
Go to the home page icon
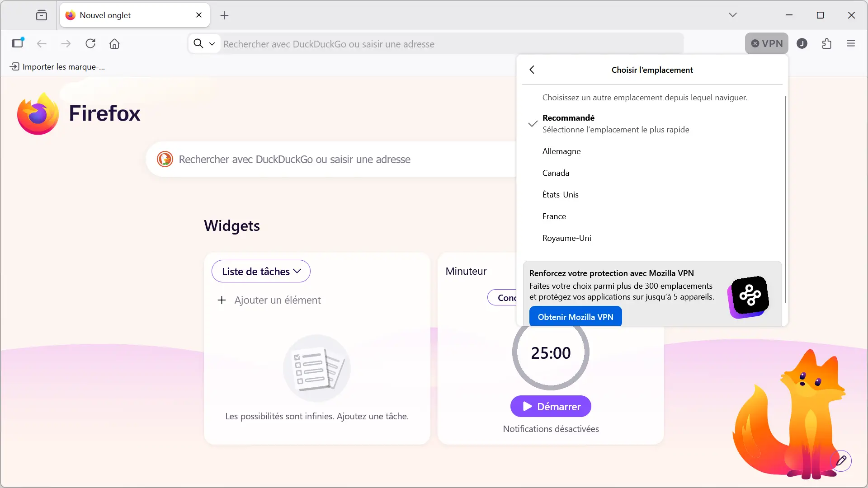(x=114, y=43)
